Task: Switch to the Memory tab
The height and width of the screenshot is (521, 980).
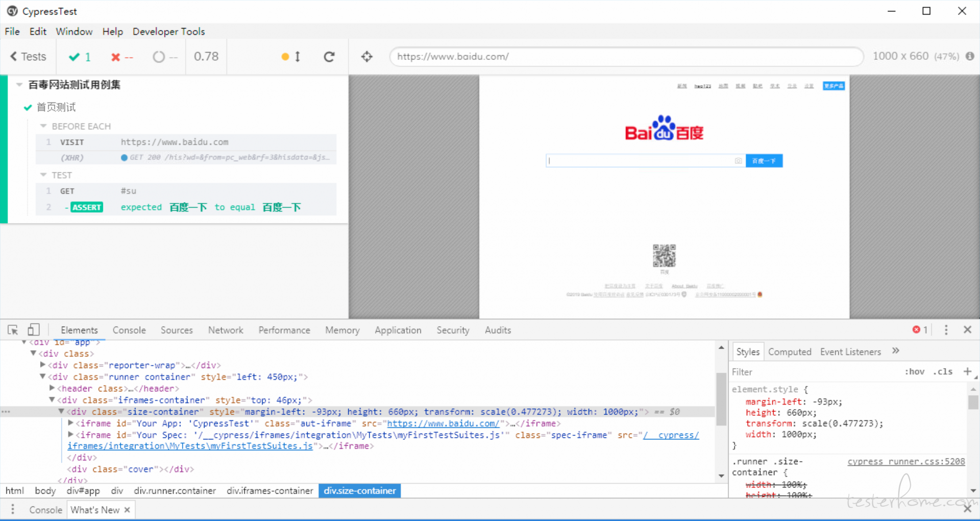Action: click(342, 330)
